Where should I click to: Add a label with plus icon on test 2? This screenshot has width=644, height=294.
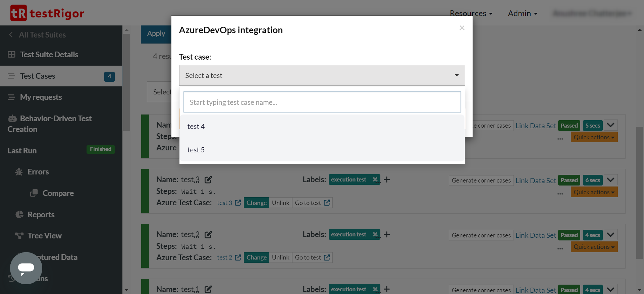tap(387, 234)
